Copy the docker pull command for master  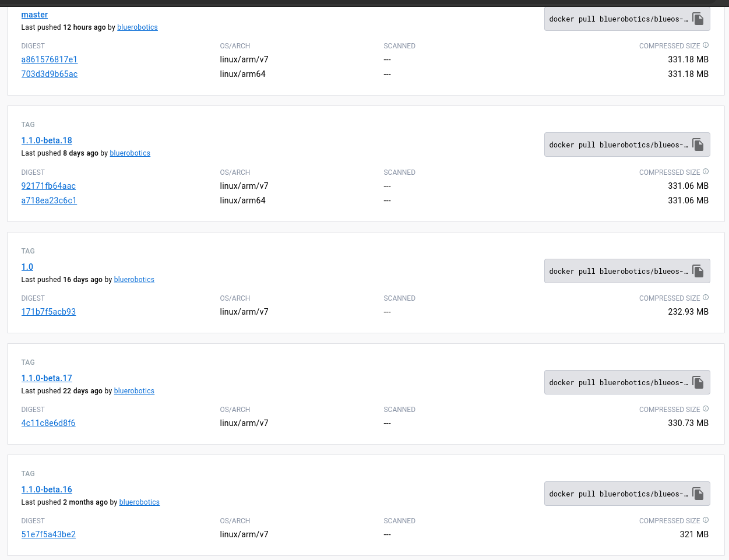[698, 19]
